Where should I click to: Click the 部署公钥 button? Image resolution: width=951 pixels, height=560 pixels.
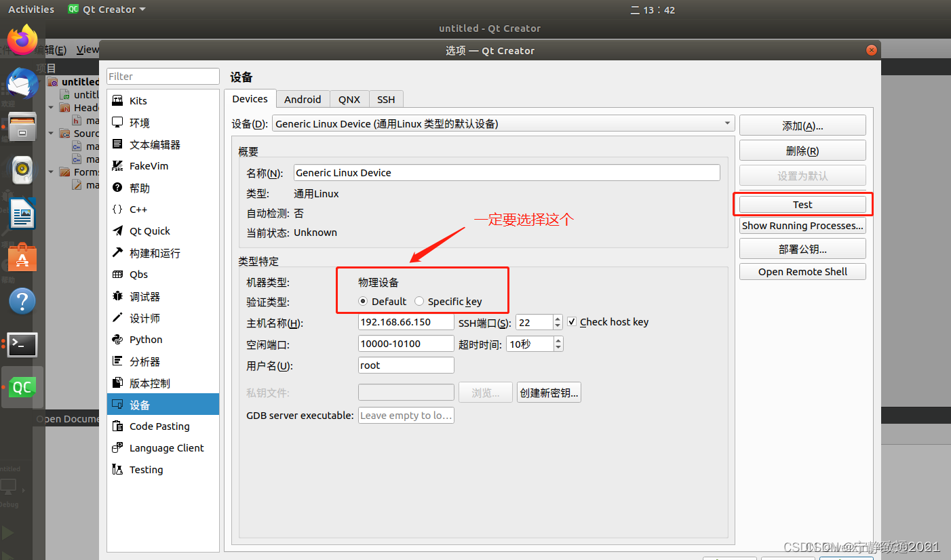(x=802, y=249)
